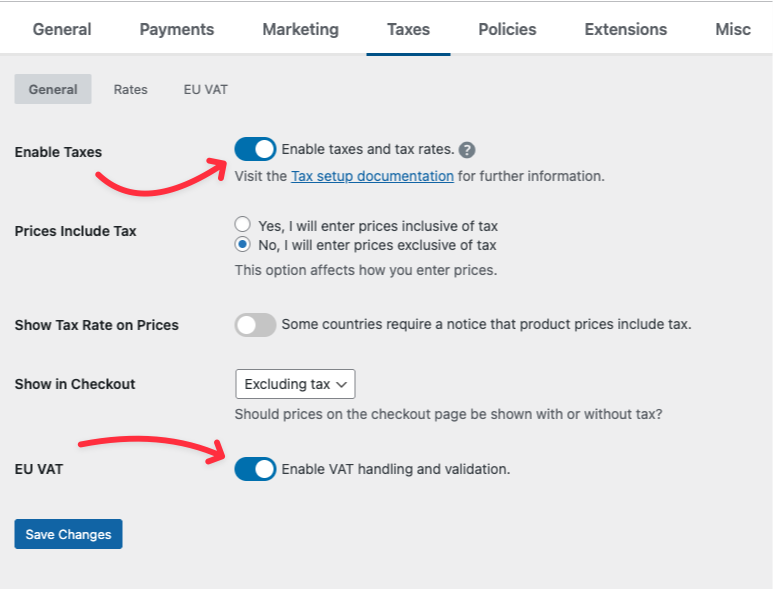Open the Show in Checkout dropdown
773x589 pixels.
[x=295, y=384]
